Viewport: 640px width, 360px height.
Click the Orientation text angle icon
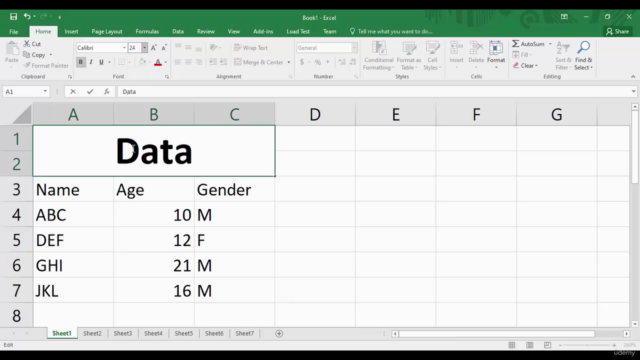coord(213,48)
